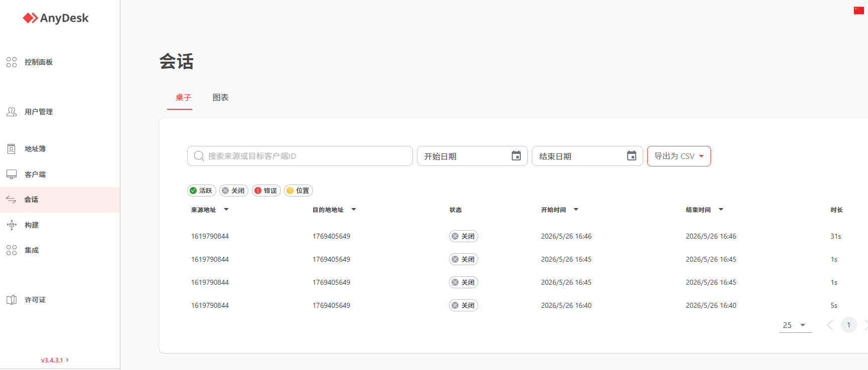Click the 时长 column header
Screen dimensions: 868x370
(836, 210)
